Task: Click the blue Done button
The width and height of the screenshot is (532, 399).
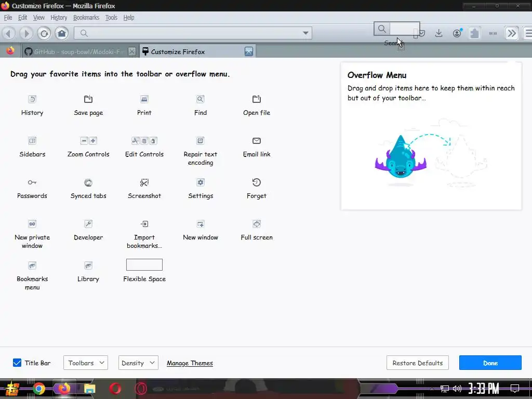Action: click(490, 363)
